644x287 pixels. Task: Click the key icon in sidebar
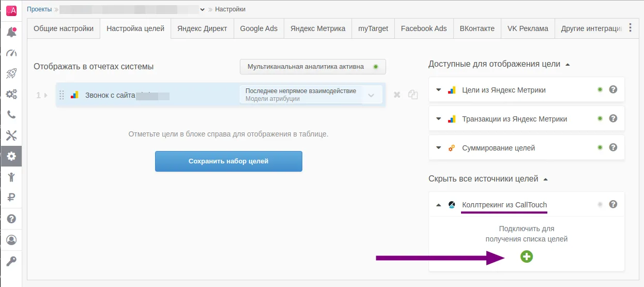click(11, 261)
